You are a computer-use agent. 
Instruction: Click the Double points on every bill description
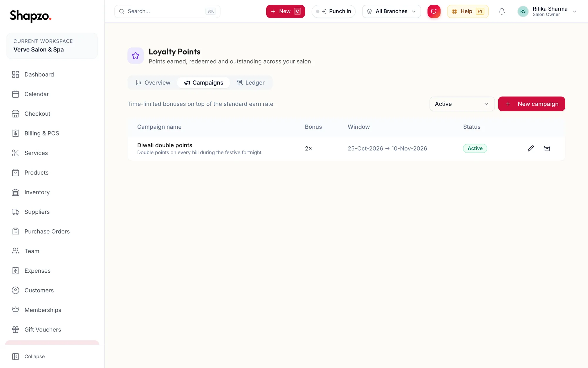pos(199,152)
